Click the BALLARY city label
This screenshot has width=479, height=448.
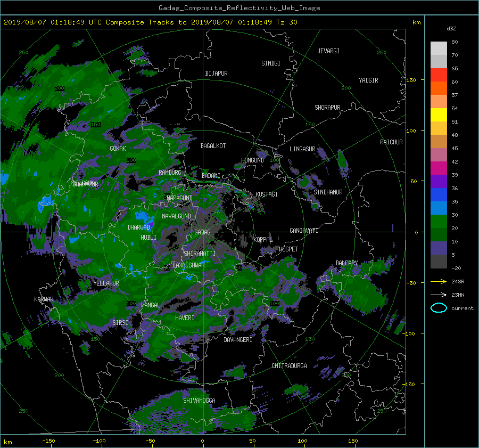(x=346, y=263)
